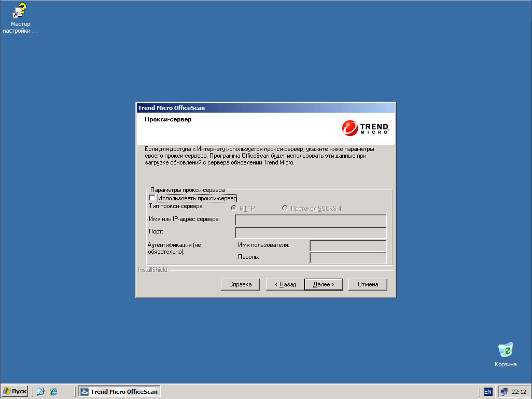This screenshot has width=532, height=399.
Task: Go back with the Назад button
Action: tap(285, 284)
